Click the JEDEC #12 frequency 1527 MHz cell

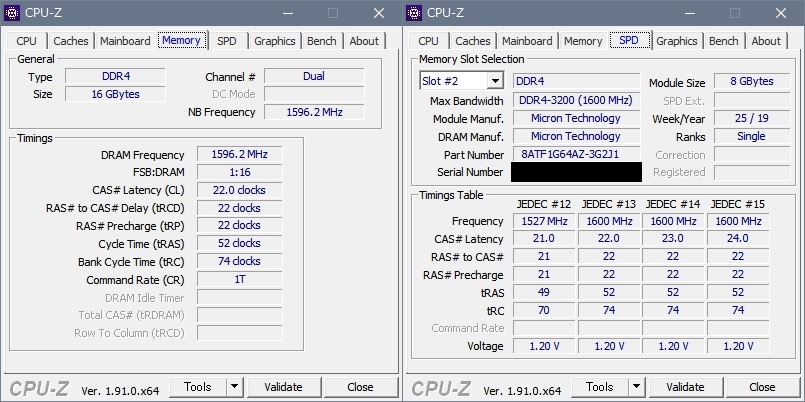tap(544, 221)
